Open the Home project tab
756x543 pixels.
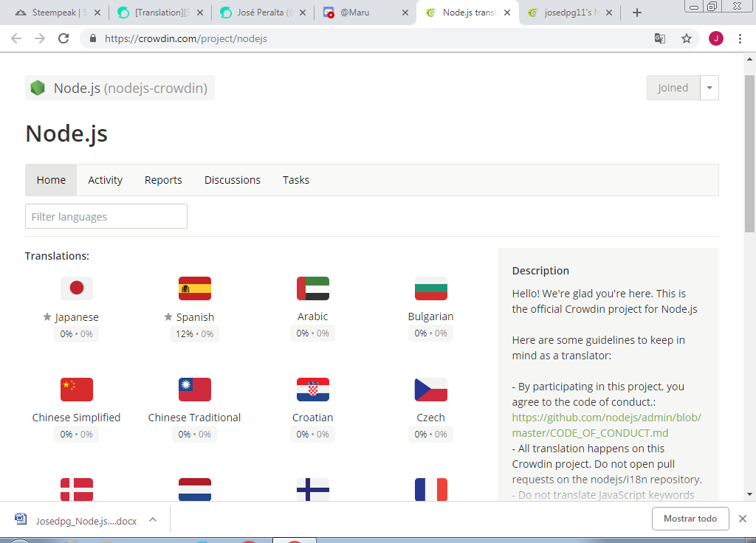[51, 180]
